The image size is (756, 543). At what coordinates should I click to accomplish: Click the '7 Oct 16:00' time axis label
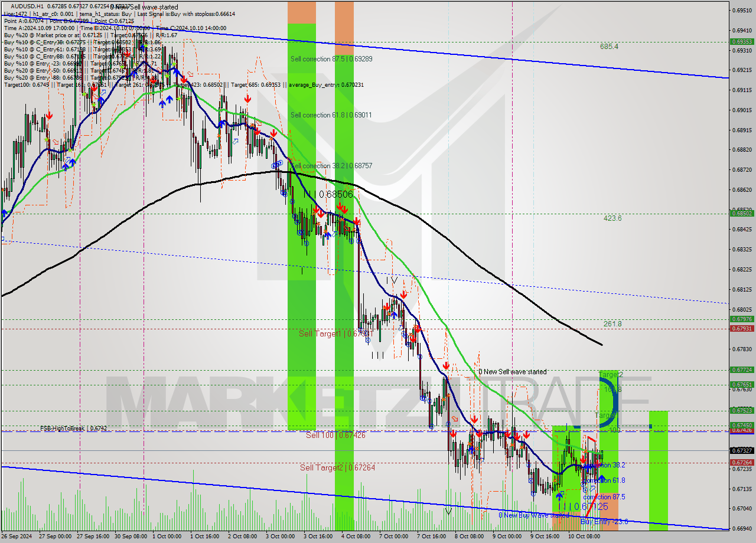(431, 537)
